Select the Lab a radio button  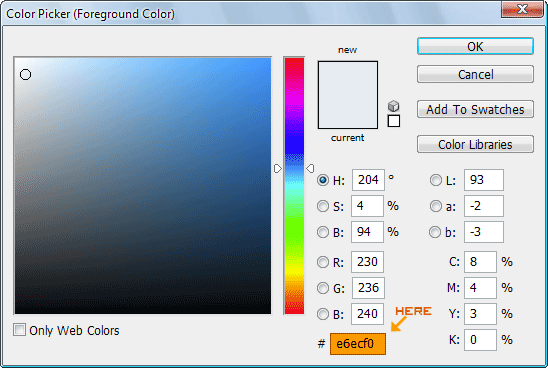435,206
